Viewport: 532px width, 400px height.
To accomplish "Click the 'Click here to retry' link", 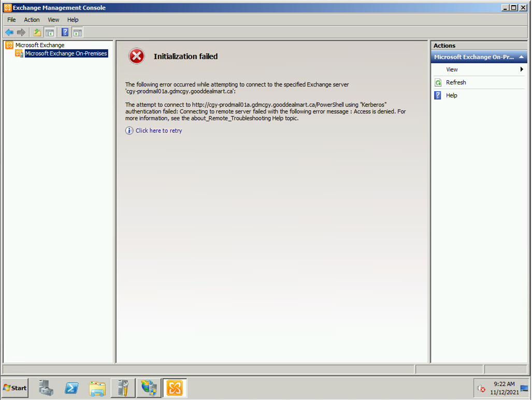I will [x=159, y=131].
